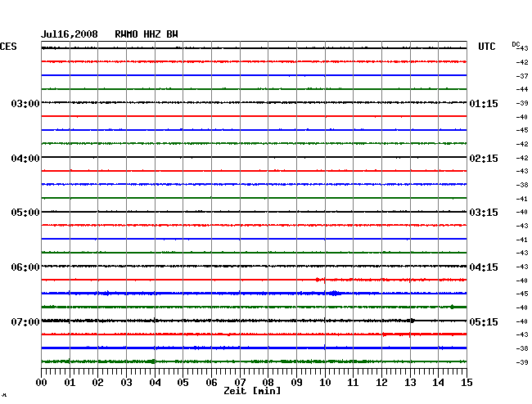The width and height of the screenshot is (532, 404).
Task: Select minute tick label 01
Action: (70, 383)
